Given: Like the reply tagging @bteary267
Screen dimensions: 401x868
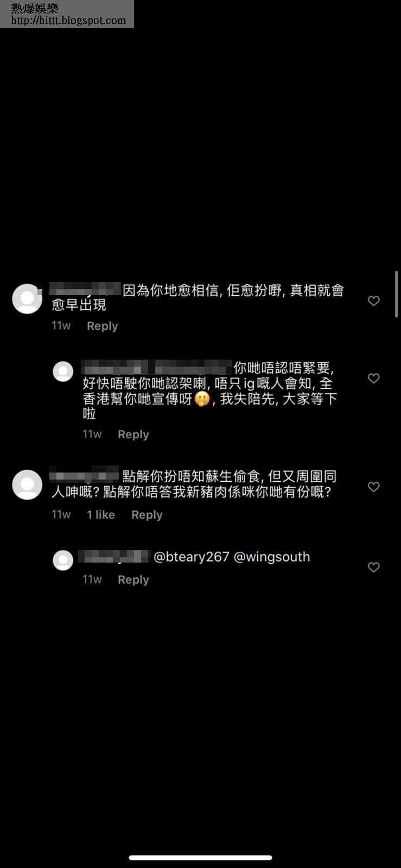Looking at the screenshot, I should [x=373, y=567].
